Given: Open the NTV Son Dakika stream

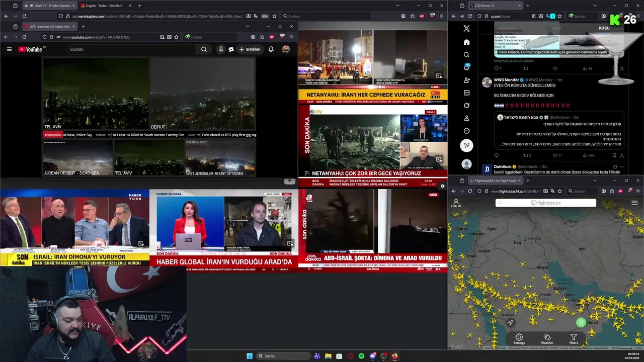Looking at the screenshot, I should point(373,146).
